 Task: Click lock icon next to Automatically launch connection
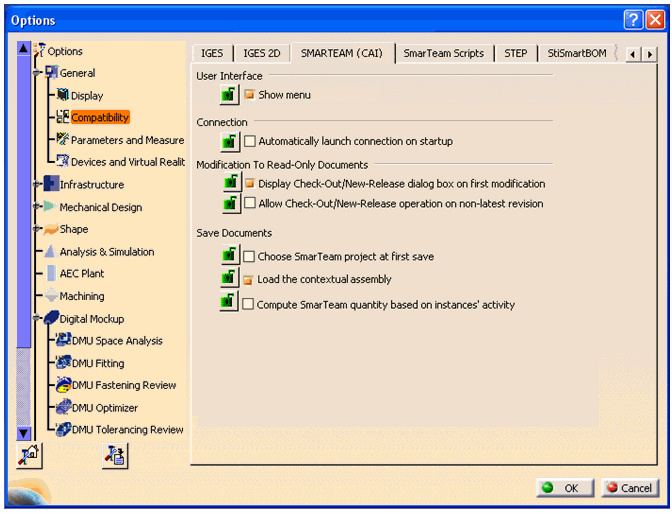229,142
